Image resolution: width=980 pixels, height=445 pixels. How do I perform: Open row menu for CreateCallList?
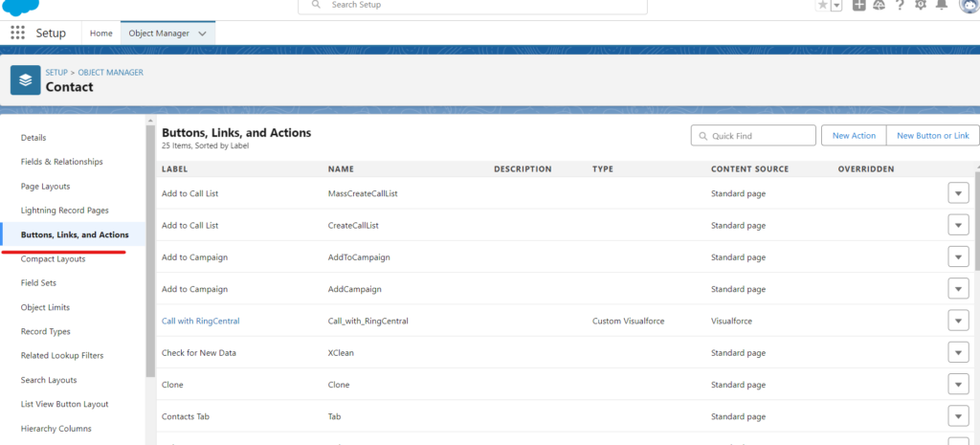(958, 225)
